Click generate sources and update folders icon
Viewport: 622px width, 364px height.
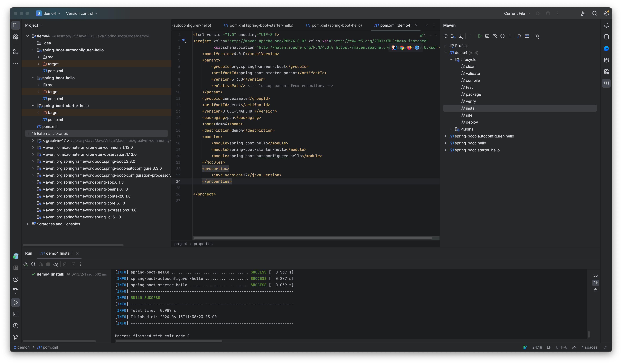[453, 36]
